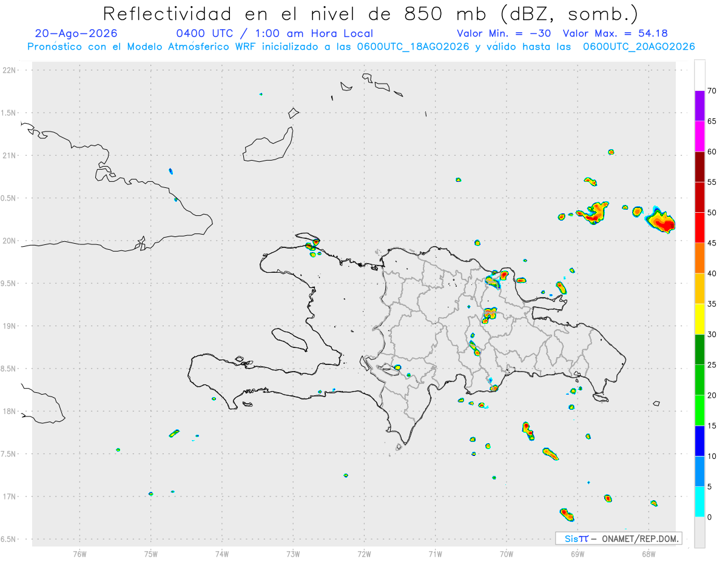Click the '74W' longitude label
Viewport: 728px width, 562px height.
click(222, 553)
